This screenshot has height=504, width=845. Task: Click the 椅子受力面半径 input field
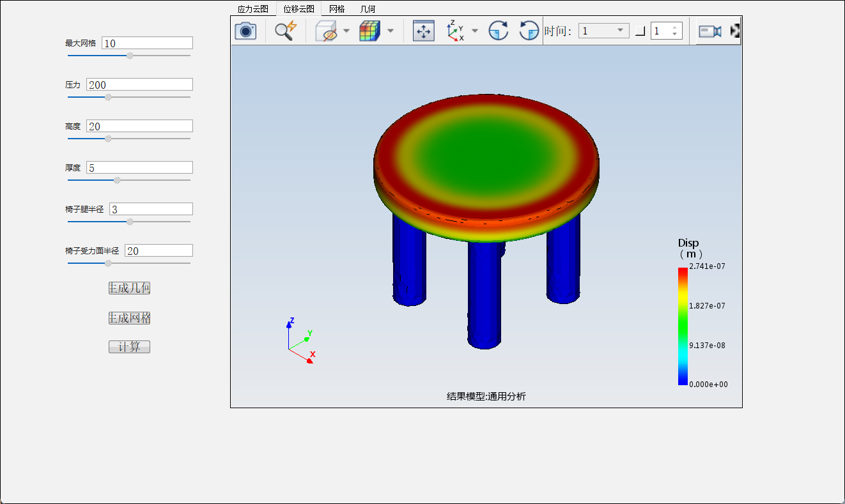[x=159, y=250]
